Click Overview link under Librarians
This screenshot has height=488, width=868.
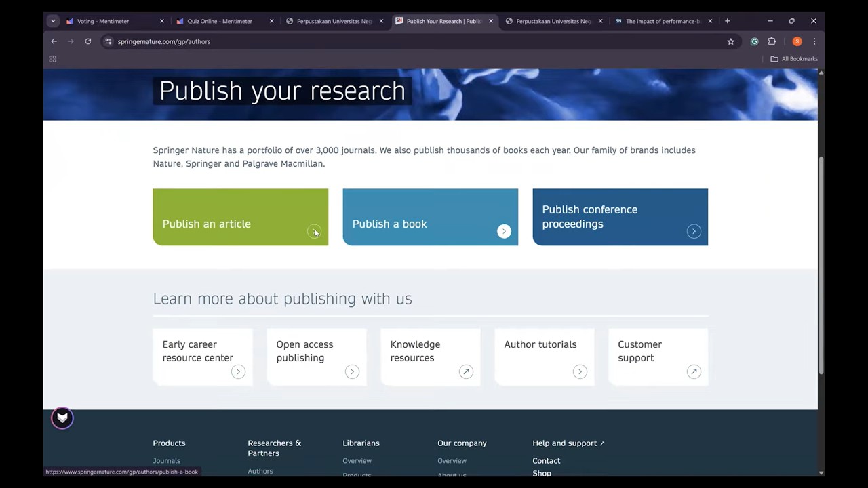point(357,461)
